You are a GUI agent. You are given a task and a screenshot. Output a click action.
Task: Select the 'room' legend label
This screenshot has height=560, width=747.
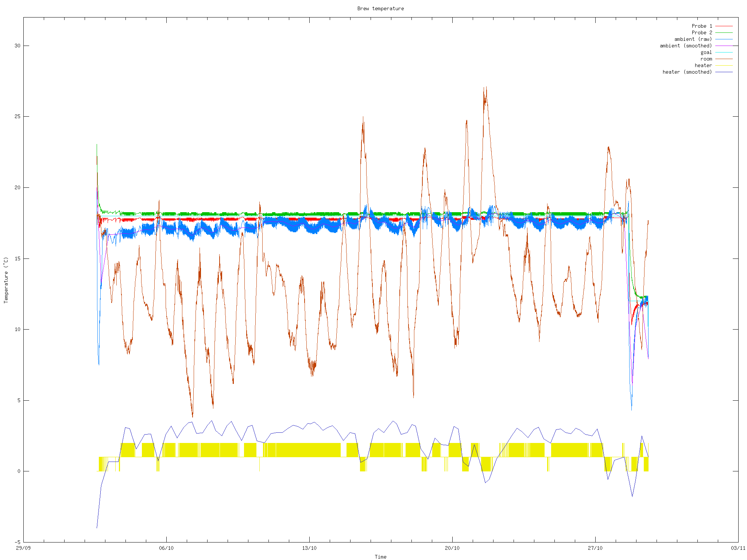706,59
